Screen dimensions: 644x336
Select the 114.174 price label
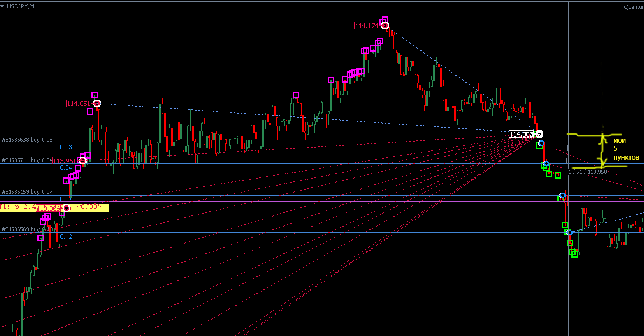[x=366, y=26]
